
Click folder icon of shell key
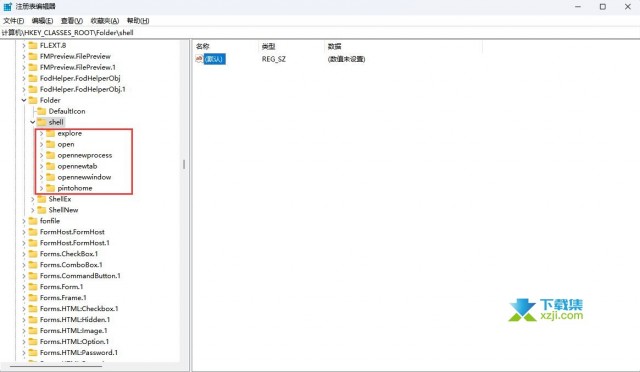pos(42,122)
